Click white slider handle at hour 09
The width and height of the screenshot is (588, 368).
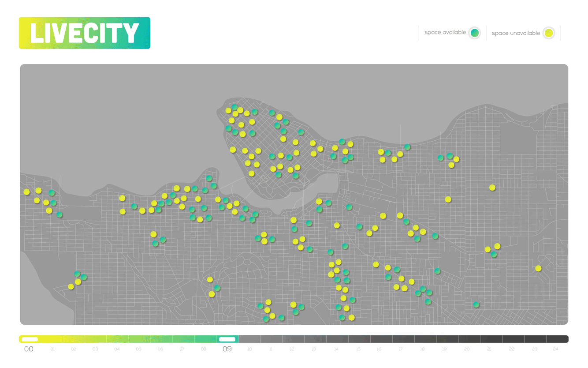tap(227, 339)
